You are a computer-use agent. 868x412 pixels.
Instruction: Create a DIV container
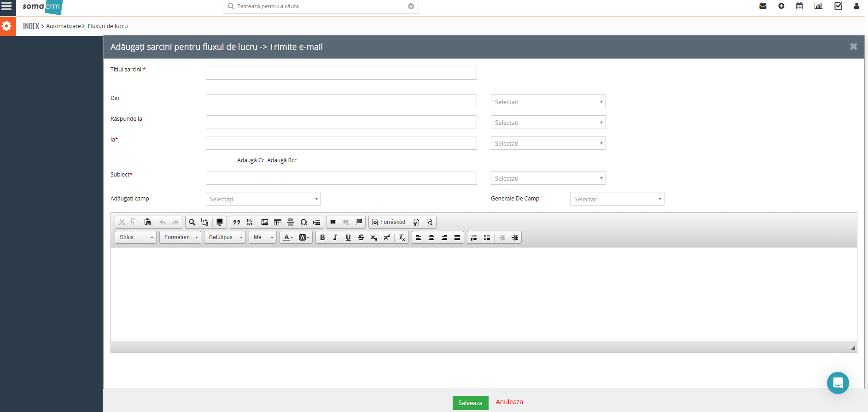(250, 222)
